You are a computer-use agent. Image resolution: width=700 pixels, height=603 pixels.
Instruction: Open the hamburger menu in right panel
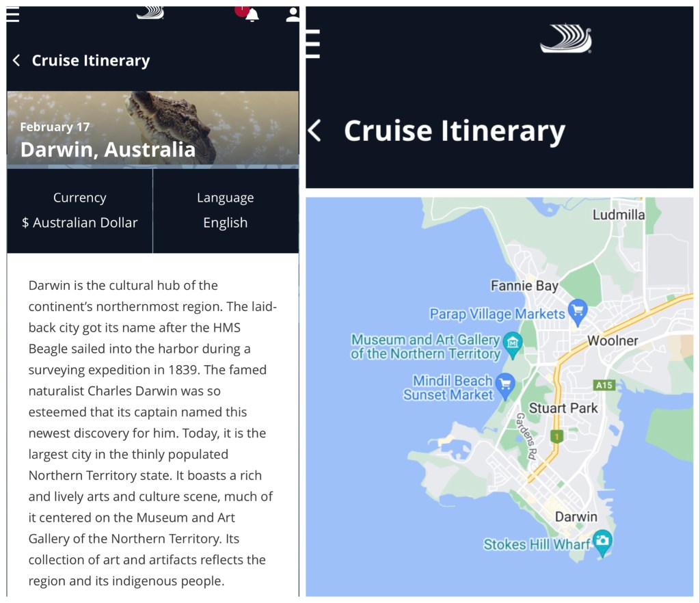coord(312,44)
